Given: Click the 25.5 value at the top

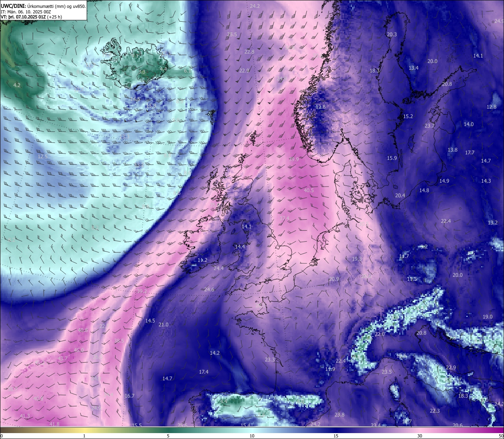Looking at the screenshot, I should (232, 34).
